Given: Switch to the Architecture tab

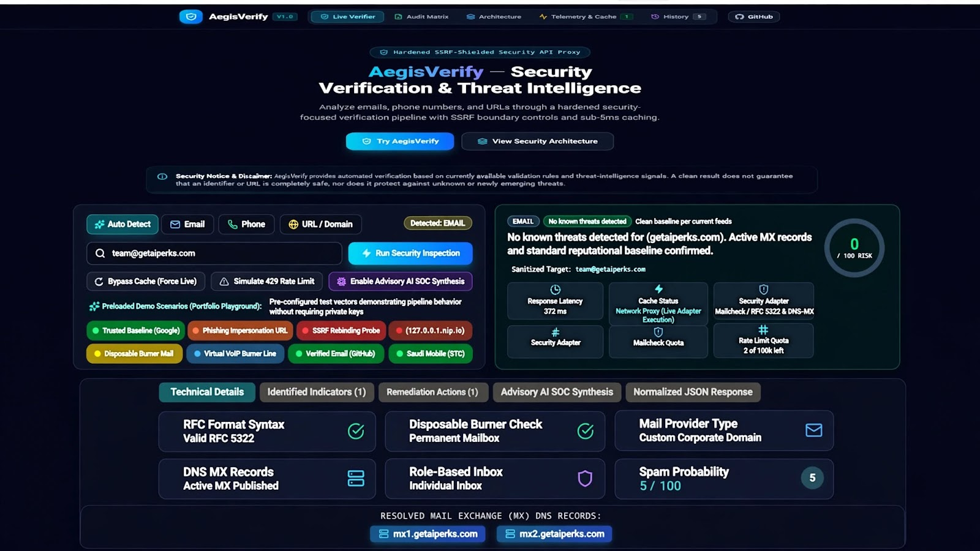Looking at the screenshot, I should (x=494, y=17).
